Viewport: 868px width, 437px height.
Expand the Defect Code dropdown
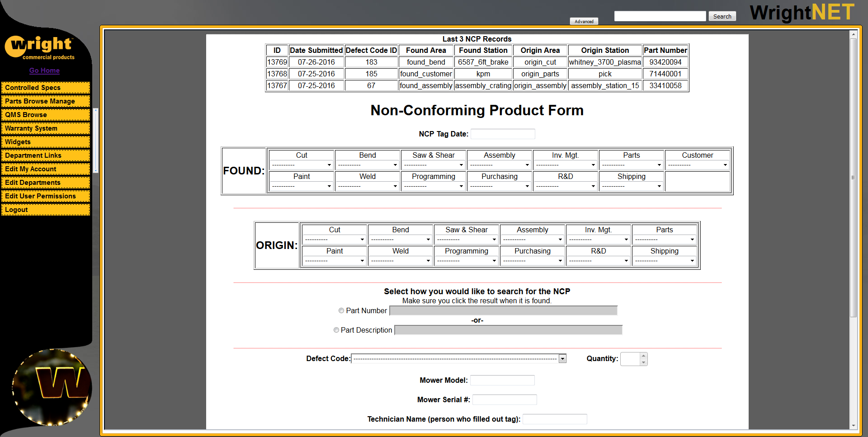pos(459,359)
